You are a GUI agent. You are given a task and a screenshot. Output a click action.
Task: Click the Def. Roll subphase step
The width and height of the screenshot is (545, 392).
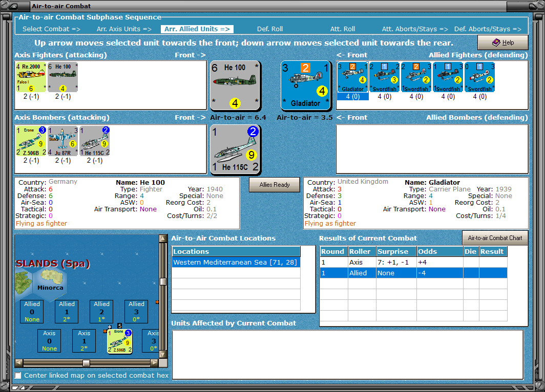[270, 29]
